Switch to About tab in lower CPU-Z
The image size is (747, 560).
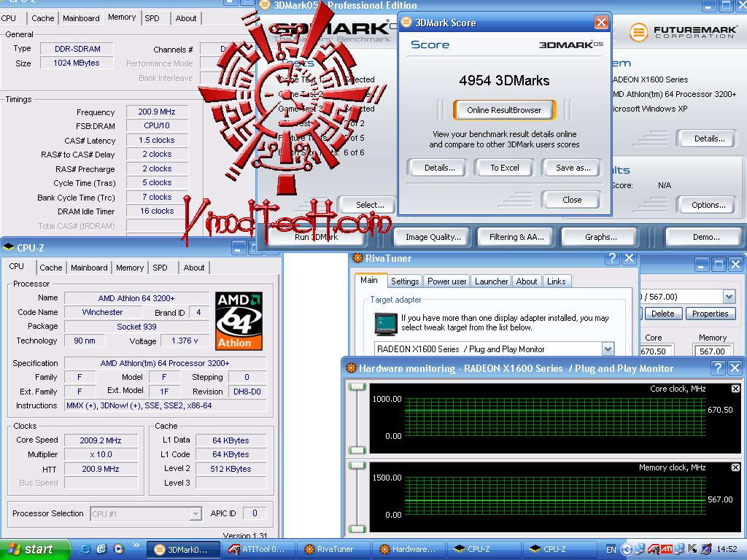(194, 268)
